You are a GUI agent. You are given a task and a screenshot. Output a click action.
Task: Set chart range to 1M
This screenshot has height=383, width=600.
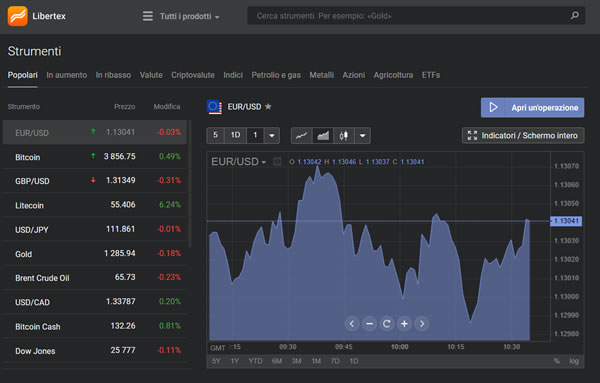click(x=316, y=361)
